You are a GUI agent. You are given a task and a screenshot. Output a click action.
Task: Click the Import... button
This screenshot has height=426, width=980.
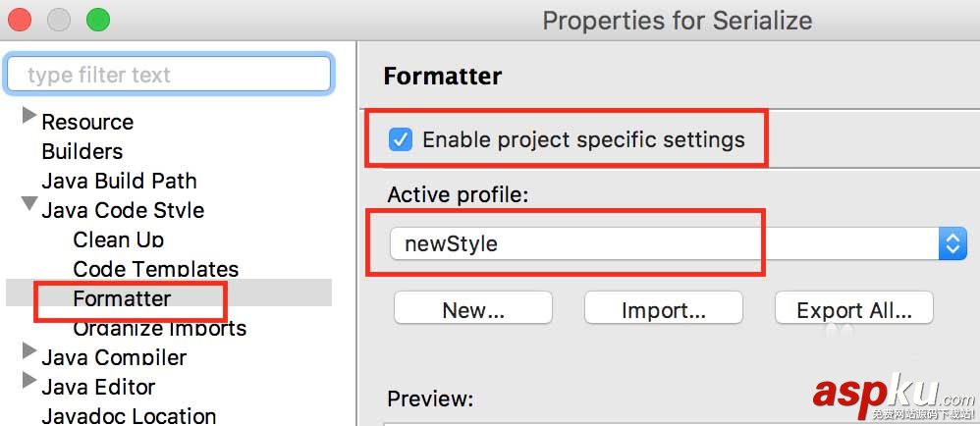point(663,310)
